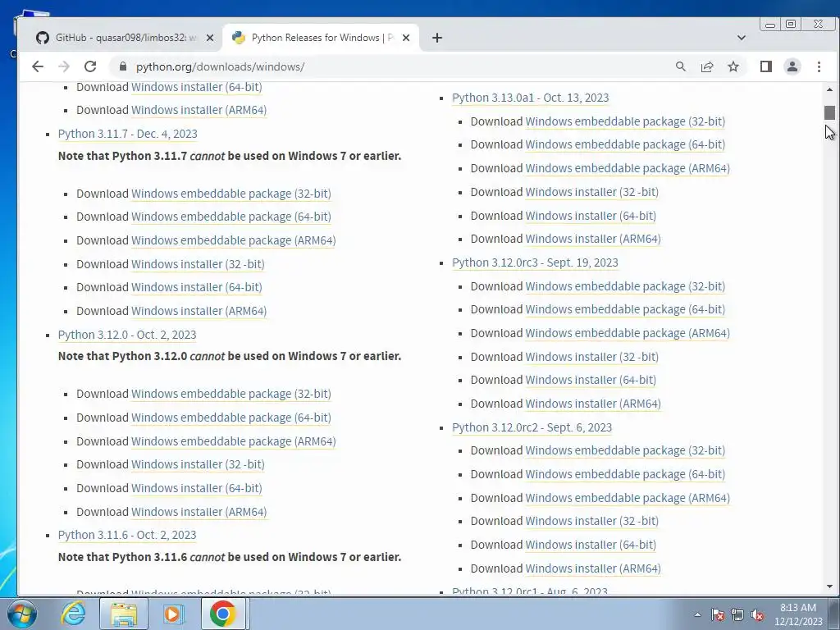The width and height of the screenshot is (840, 630).
Task: Click the forward navigation arrow
Action: 64,66
